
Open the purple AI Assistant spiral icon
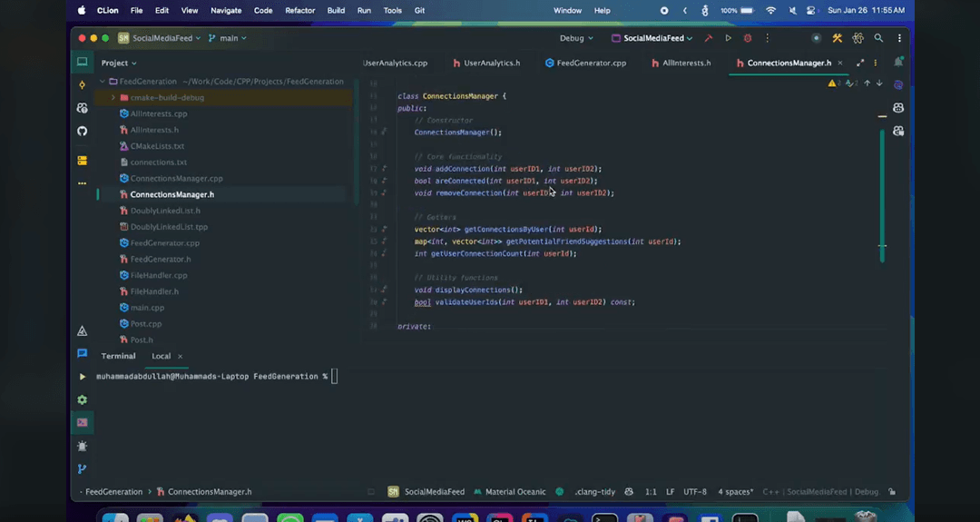pyautogui.click(x=898, y=84)
